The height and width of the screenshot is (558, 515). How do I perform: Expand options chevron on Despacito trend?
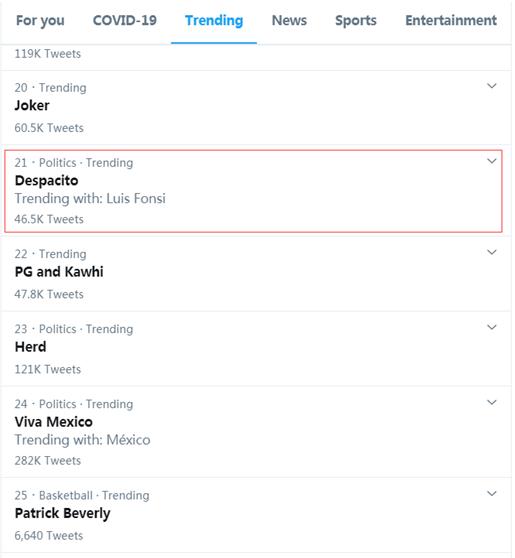coord(491,161)
